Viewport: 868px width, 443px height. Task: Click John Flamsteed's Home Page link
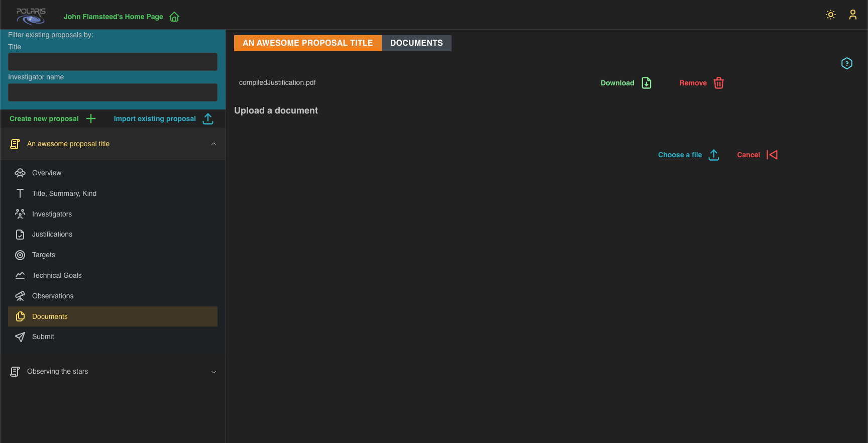point(114,17)
